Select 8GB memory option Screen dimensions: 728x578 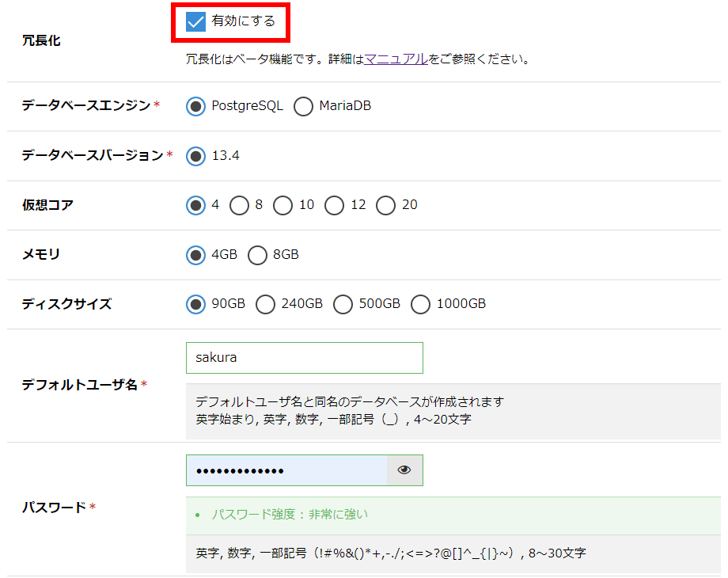[x=257, y=255]
